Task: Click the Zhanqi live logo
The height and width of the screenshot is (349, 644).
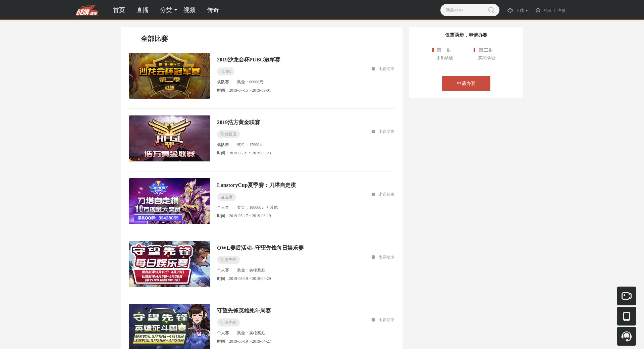Action: (x=87, y=10)
